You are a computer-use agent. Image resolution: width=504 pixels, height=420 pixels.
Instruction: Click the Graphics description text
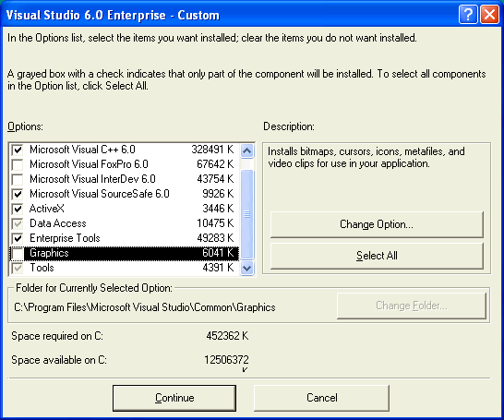coord(366,158)
